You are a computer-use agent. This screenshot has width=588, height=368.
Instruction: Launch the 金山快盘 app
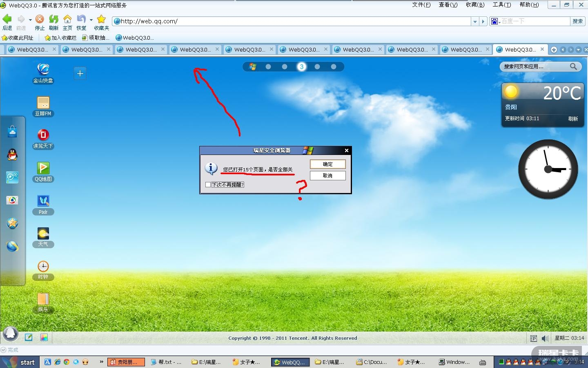coord(43,73)
